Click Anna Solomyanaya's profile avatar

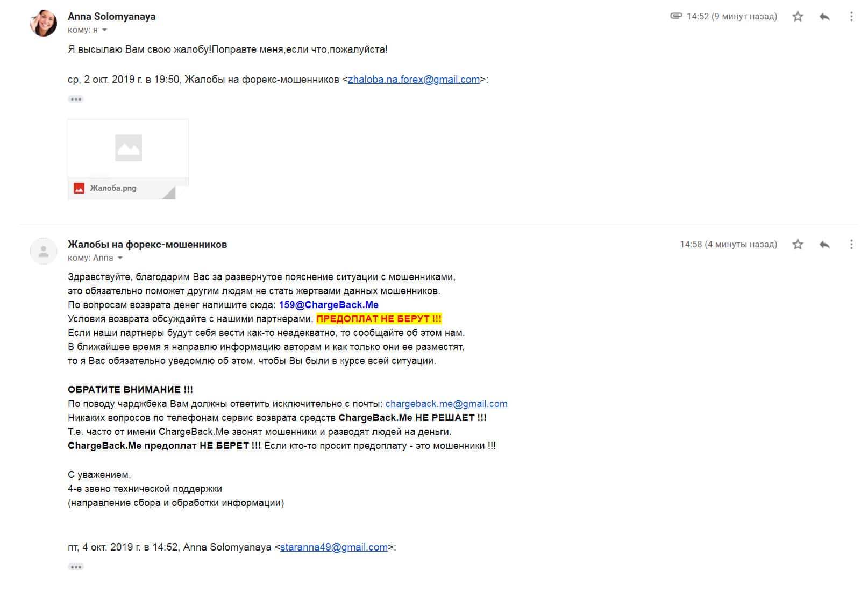pos(44,23)
